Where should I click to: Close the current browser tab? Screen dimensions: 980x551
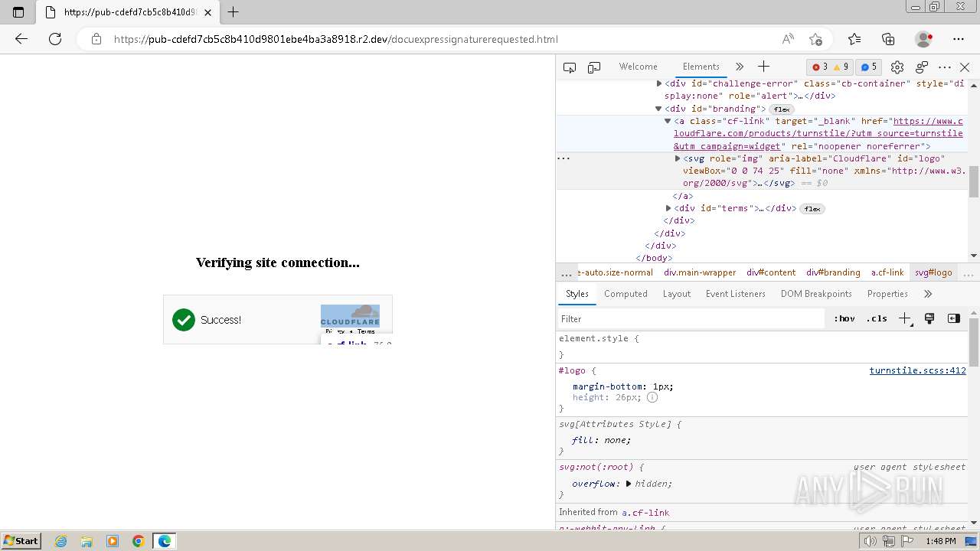tap(207, 12)
